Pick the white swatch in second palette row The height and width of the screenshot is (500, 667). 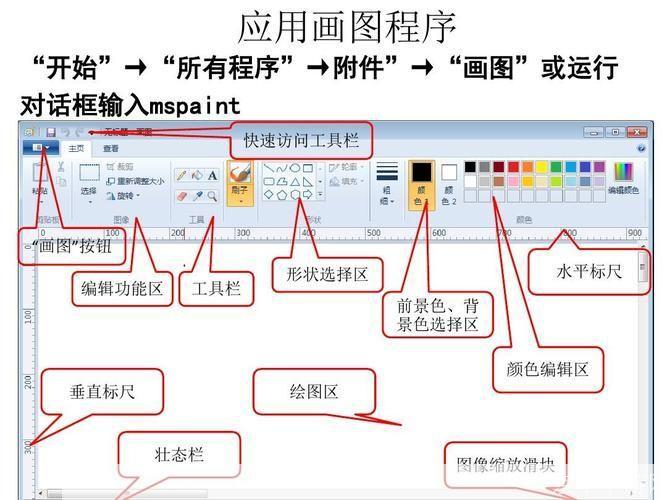[470, 182]
